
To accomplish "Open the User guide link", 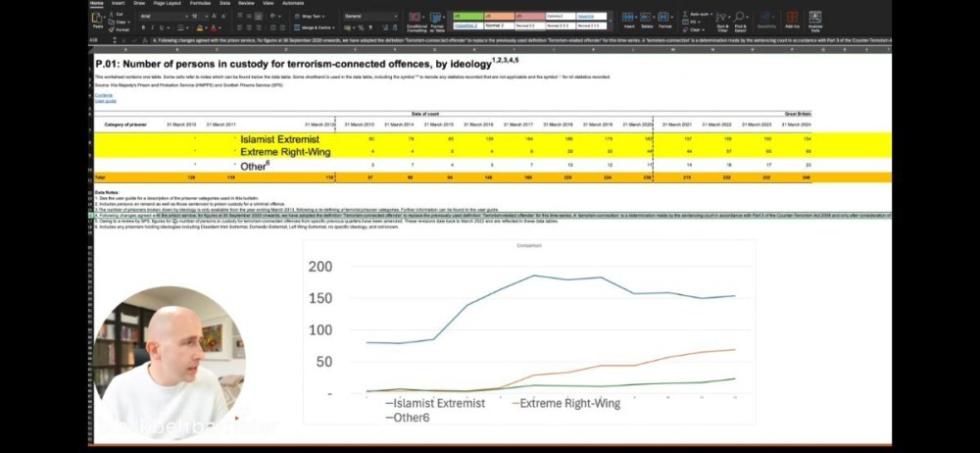I will (105, 100).
